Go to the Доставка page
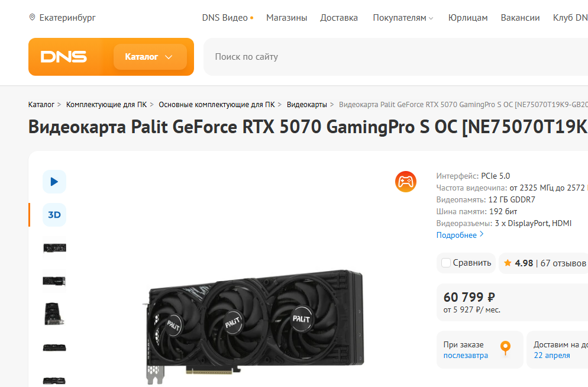 point(339,18)
